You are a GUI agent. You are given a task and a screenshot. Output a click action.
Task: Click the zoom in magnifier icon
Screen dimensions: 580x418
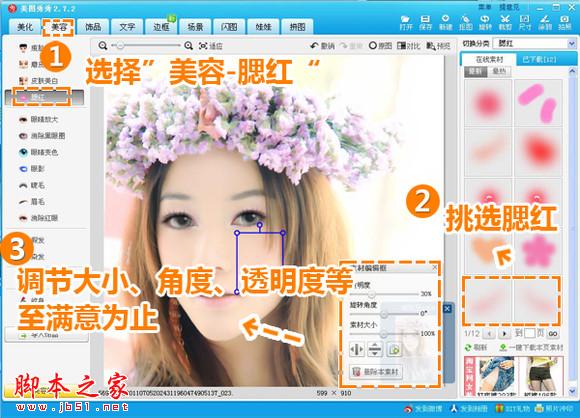[x=188, y=46]
